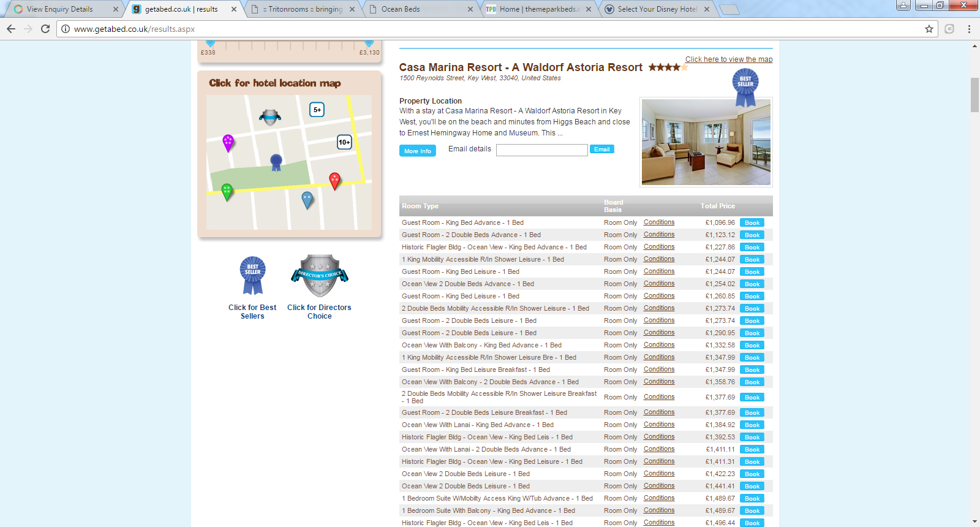Click the page vertical scrollbar thumb

pos(974,95)
